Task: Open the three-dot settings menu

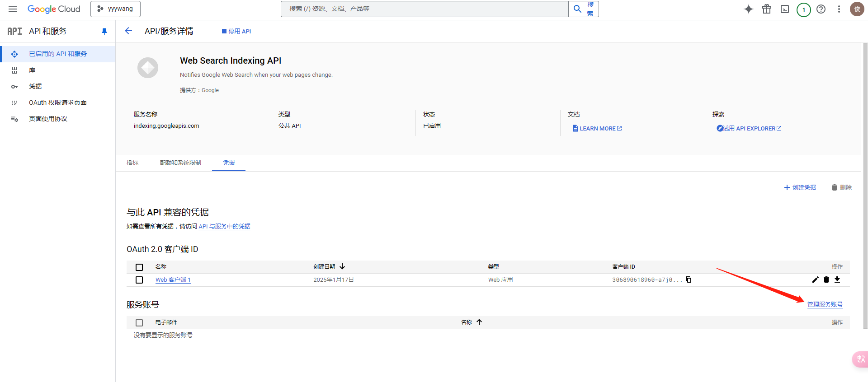Action: 839,9
